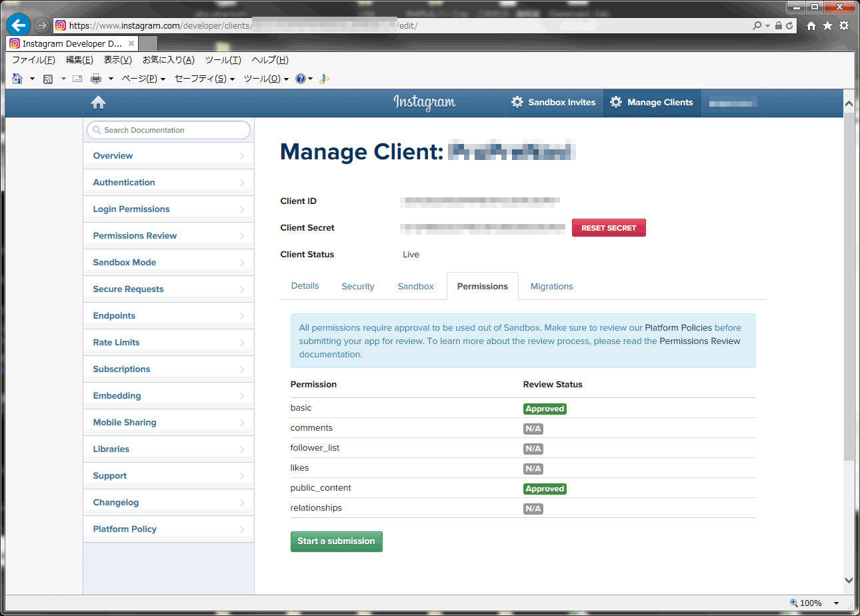Image resolution: width=860 pixels, height=616 pixels.
Task: Open the 表示(V) menu
Action: (118, 60)
